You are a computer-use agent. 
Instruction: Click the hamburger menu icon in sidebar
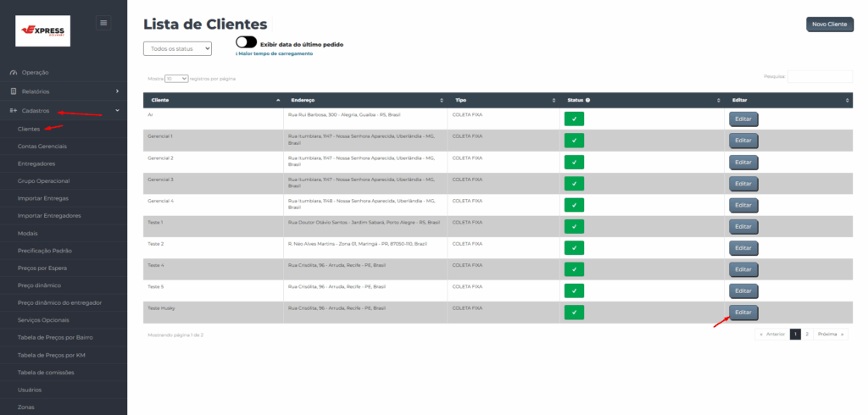(104, 23)
